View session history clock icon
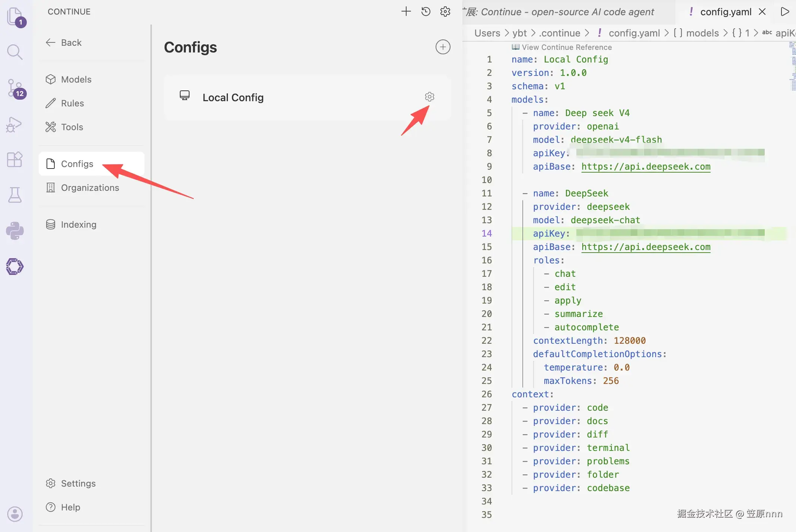Viewport: 796px width, 532px height. [x=426, y=12]
